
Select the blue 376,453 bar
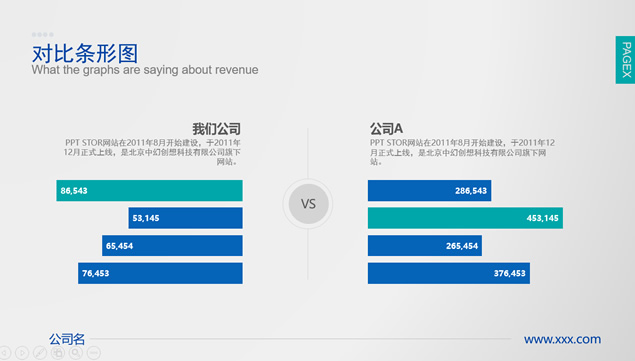(449, 273)
